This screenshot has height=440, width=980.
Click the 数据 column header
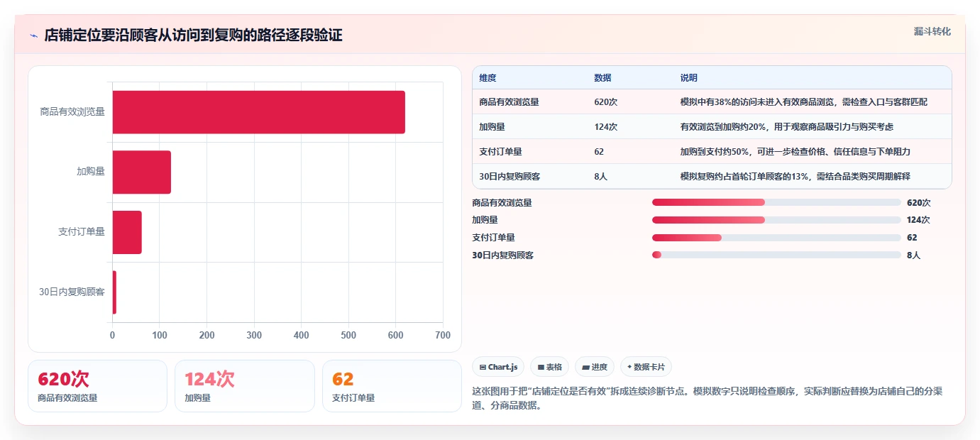pos(602,78)
